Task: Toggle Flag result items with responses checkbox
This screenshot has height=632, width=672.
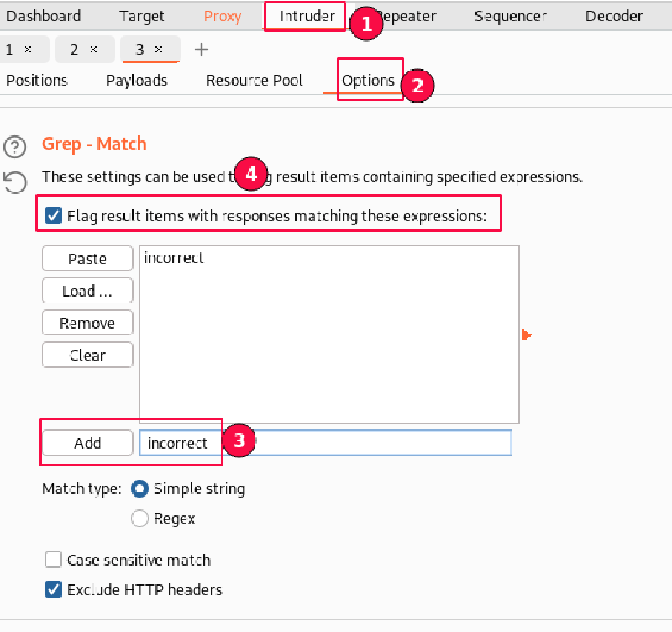Action: click(x=54, y=216)
